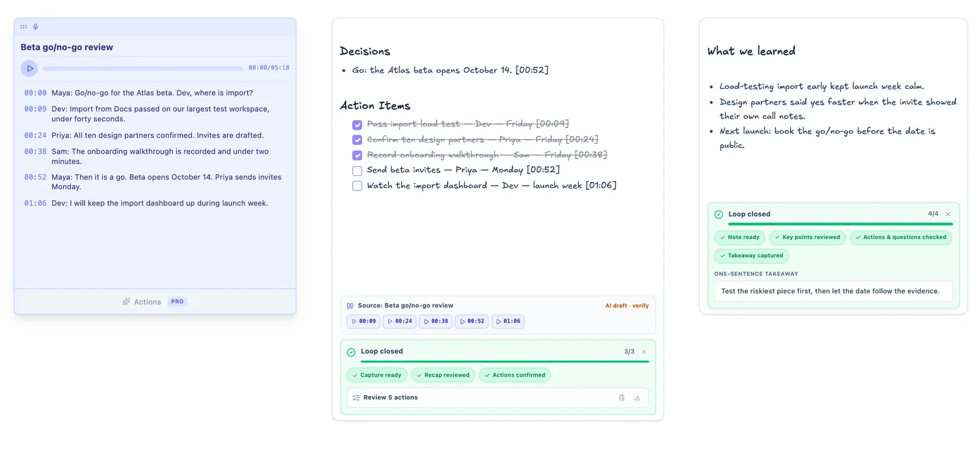Click the Recap reviewed chip
This screenshot has height=452, width=980.
pos(443,375)
